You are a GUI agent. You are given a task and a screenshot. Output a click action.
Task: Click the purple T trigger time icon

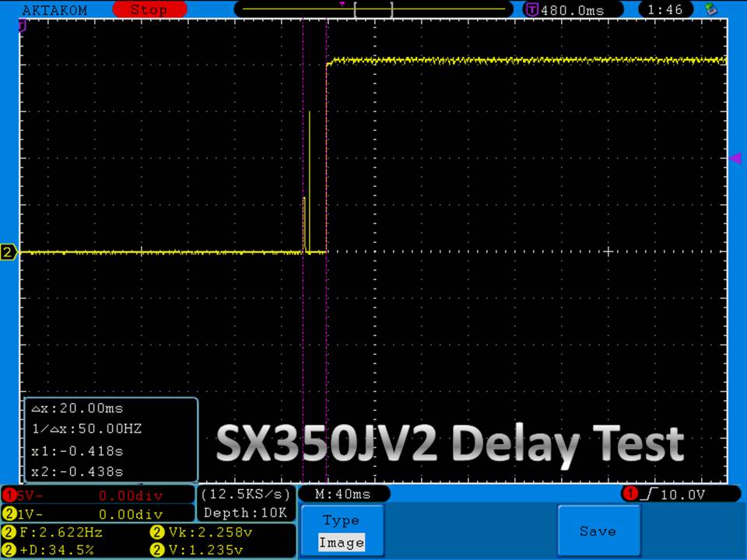[x=532, y=10]
